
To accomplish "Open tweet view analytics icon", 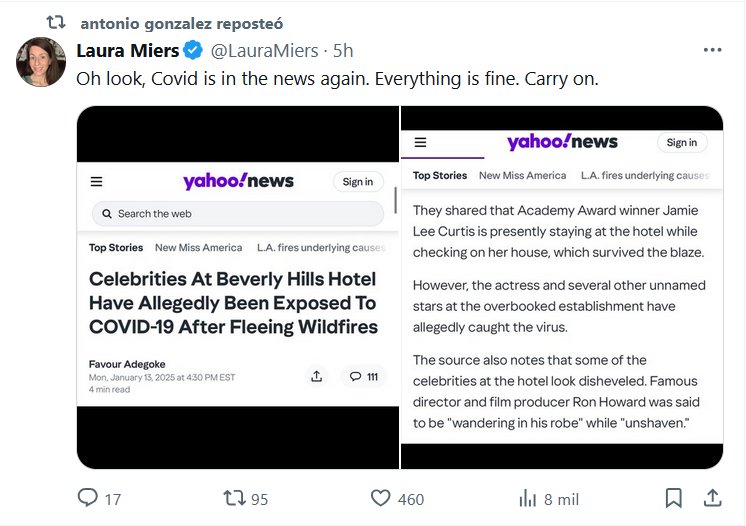I will point(528,498).
